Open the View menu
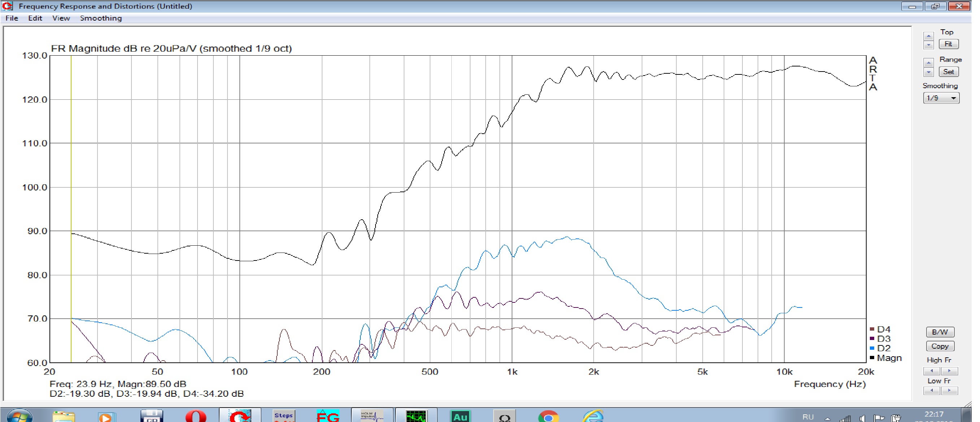The image size is (980, 422). tap(61, 18)
